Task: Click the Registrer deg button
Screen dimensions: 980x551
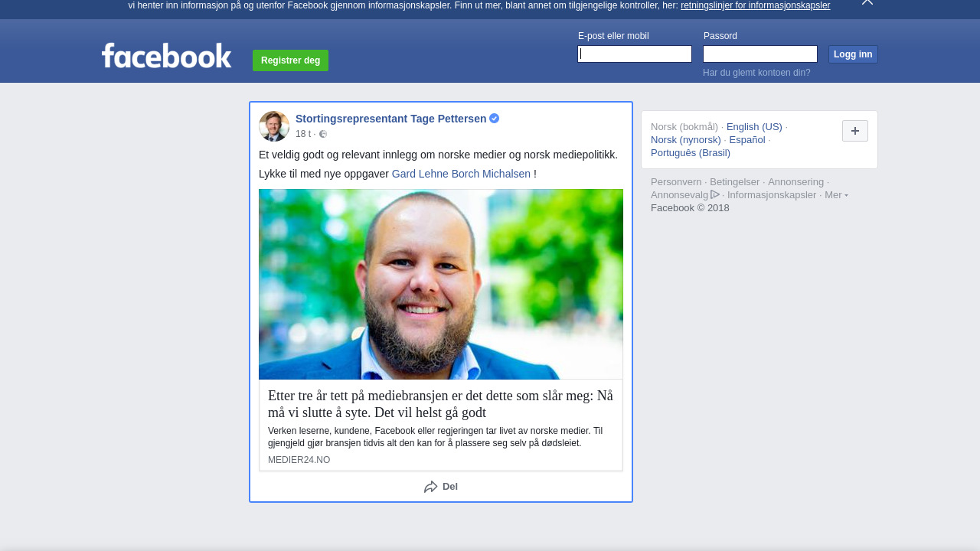Action: point(290,60)
